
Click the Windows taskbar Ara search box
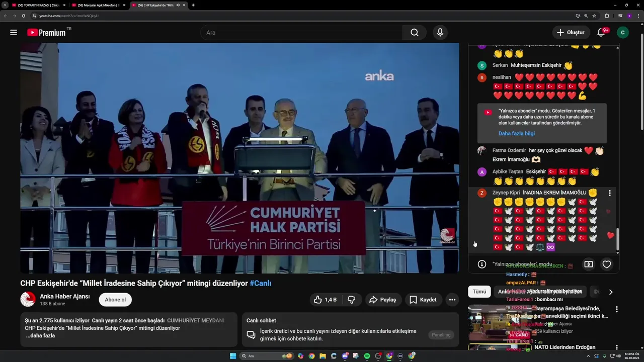[266, 356]
